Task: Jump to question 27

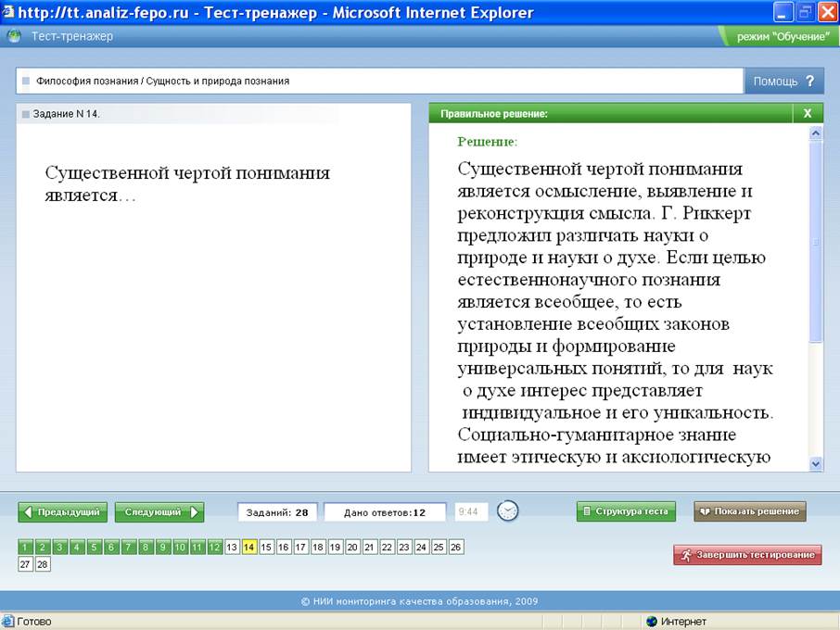Action: pos(25,564)
